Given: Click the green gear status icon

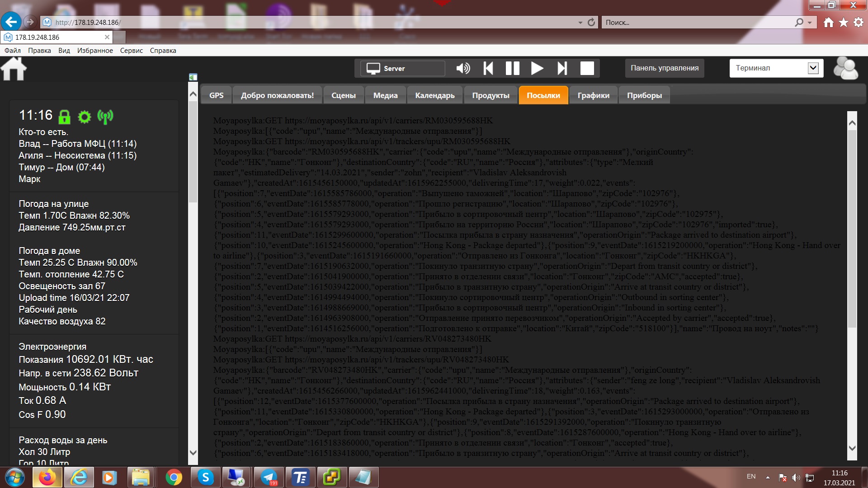Looking at the screenshot, I should pyautogui.click(x=85, y=117).
